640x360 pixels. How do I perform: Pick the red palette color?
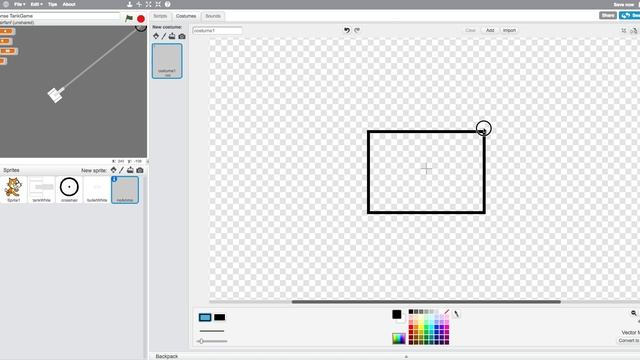pos(411,327)
